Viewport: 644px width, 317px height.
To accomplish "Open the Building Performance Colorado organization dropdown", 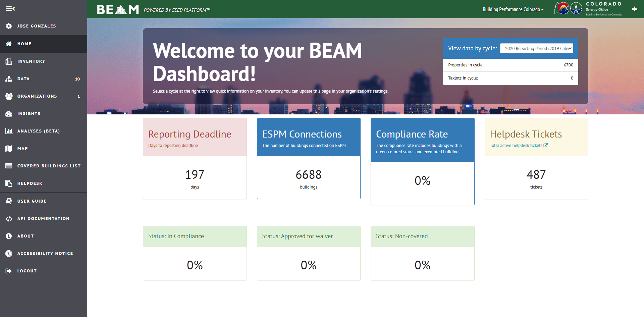I will (x=513, y=9).
